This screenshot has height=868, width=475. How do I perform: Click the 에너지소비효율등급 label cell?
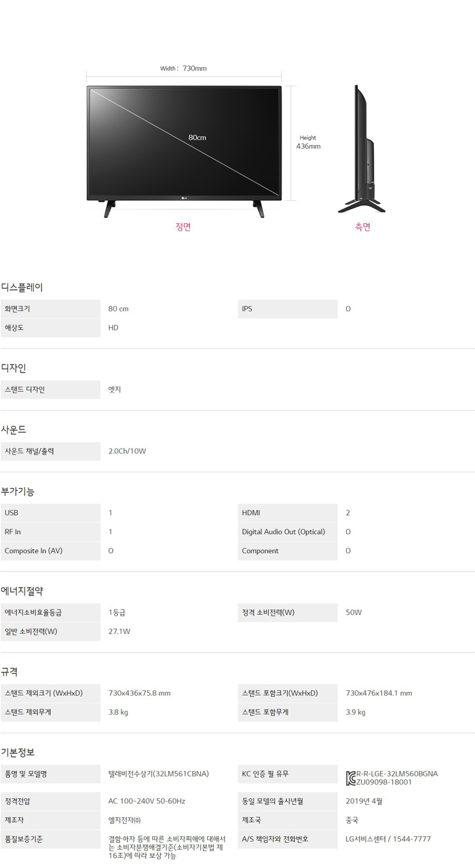pyautogui.click(x=33, y=613)
